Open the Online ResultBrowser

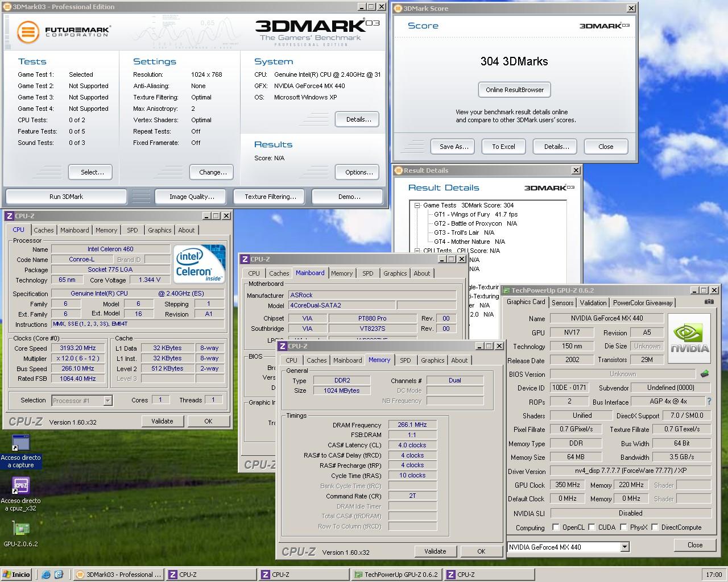[x=514, y=90]
